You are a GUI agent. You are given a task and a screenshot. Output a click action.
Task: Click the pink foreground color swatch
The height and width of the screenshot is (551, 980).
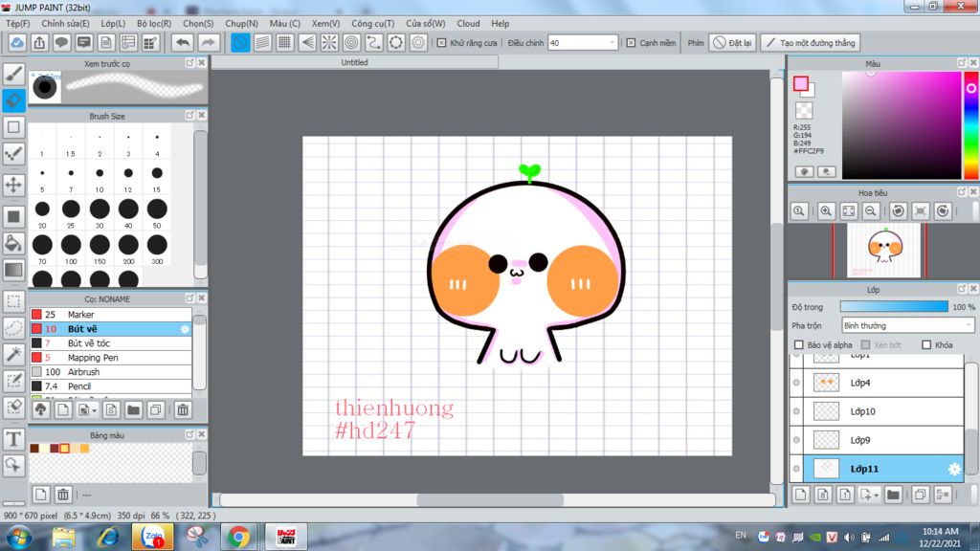click(x=801, y=83)
